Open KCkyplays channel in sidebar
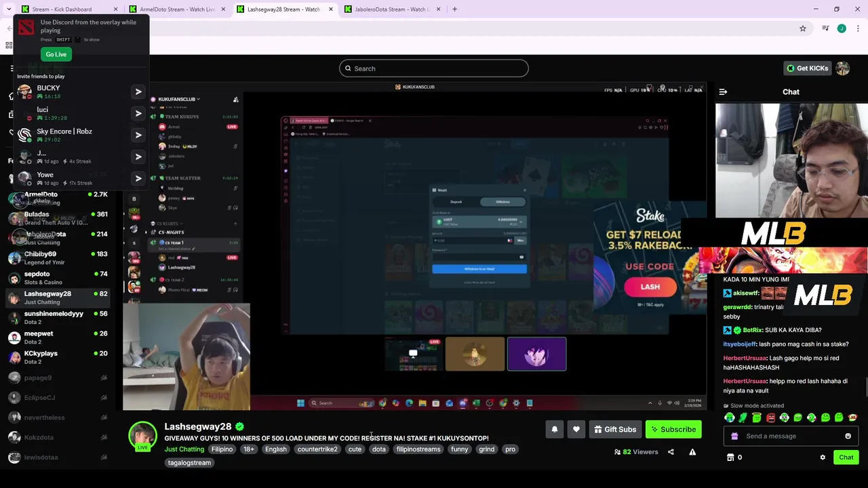This screenshot has width=868, height=488. point(58,357)
